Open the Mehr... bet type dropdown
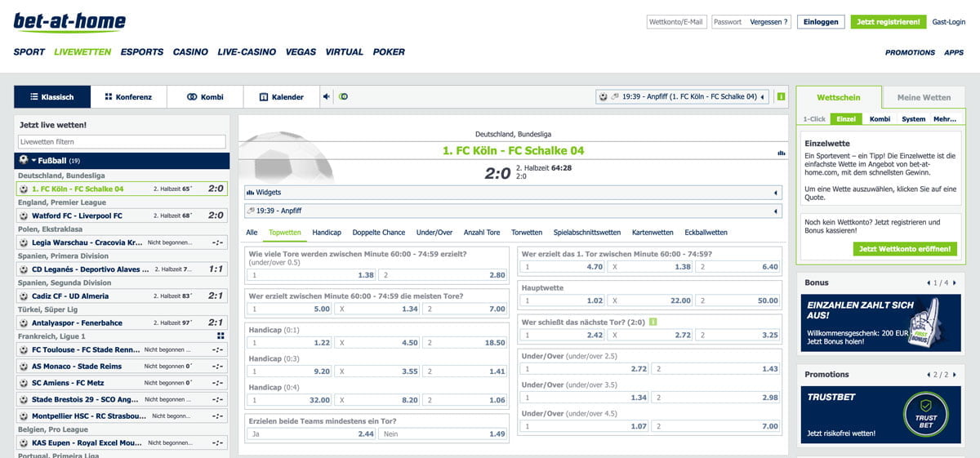The height and width of the screenshot is (458, 980). click(945, 119)
